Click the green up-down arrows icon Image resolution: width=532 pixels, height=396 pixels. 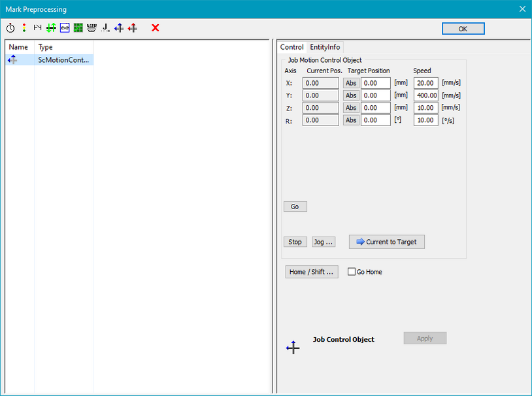pyautogui.click(x=51, y=28)
